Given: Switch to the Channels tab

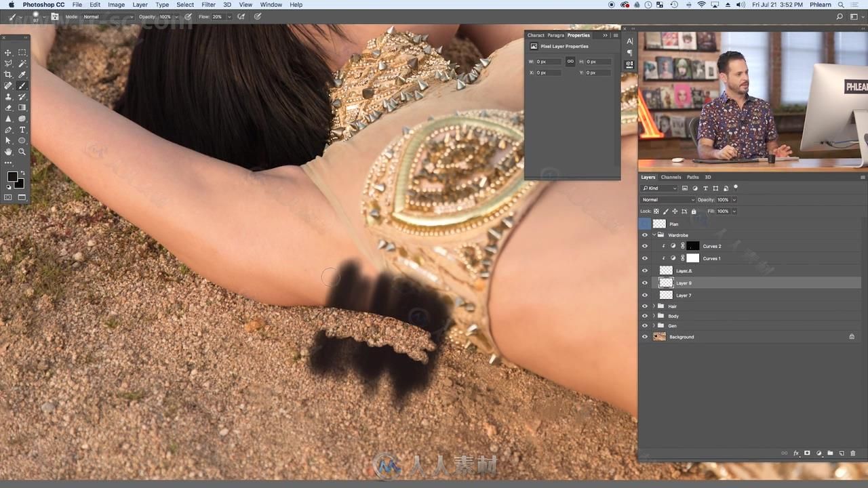Looking at the screenshot, I should tap(671, 177).
